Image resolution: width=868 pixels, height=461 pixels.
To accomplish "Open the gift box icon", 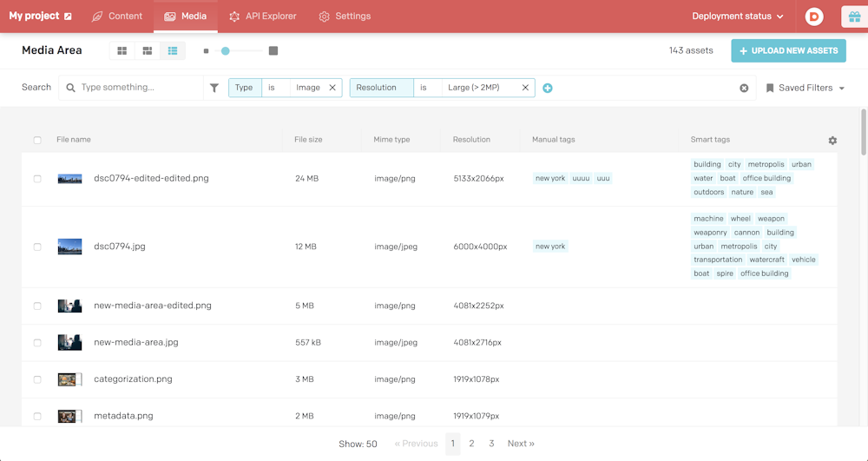I will 854,16.
